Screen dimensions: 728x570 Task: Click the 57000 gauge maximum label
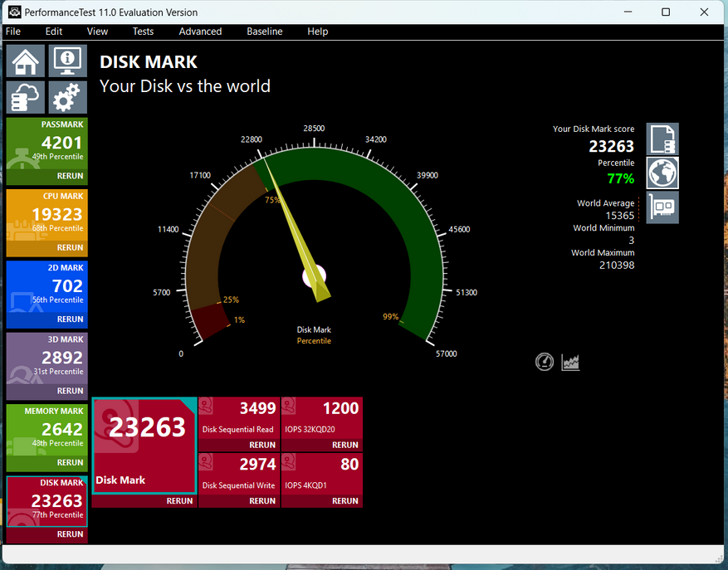click(446, 353)
